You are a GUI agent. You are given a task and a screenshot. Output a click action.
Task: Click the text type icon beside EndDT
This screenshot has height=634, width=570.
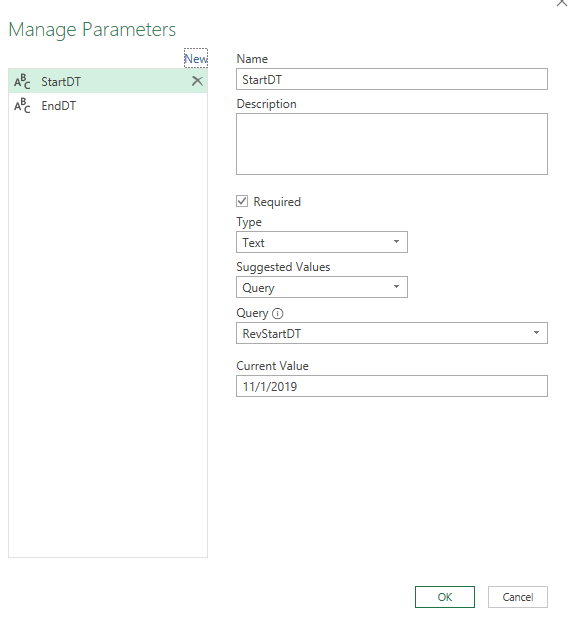click(22, 106)
